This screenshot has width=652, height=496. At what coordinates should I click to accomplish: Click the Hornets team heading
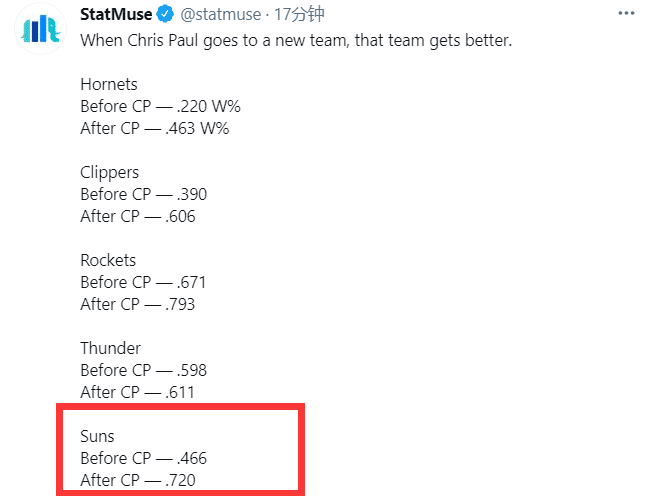pos(108,84)
